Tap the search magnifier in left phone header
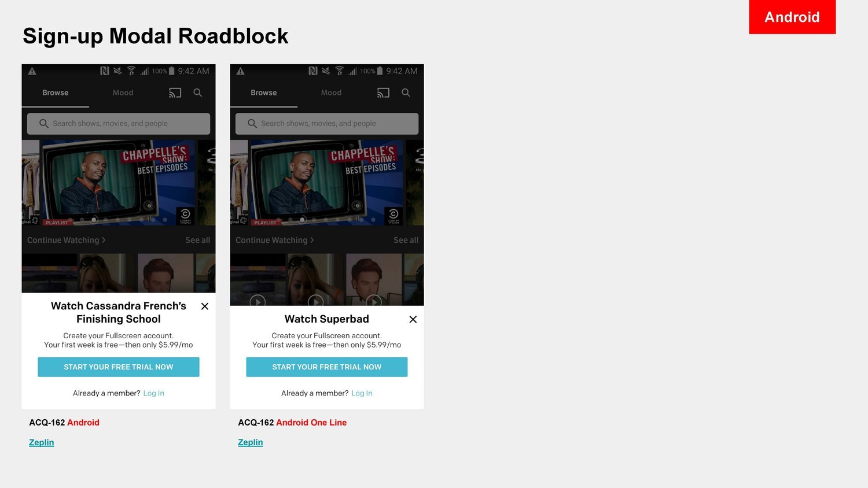868x488 pixels. click(x=198, y=93)
